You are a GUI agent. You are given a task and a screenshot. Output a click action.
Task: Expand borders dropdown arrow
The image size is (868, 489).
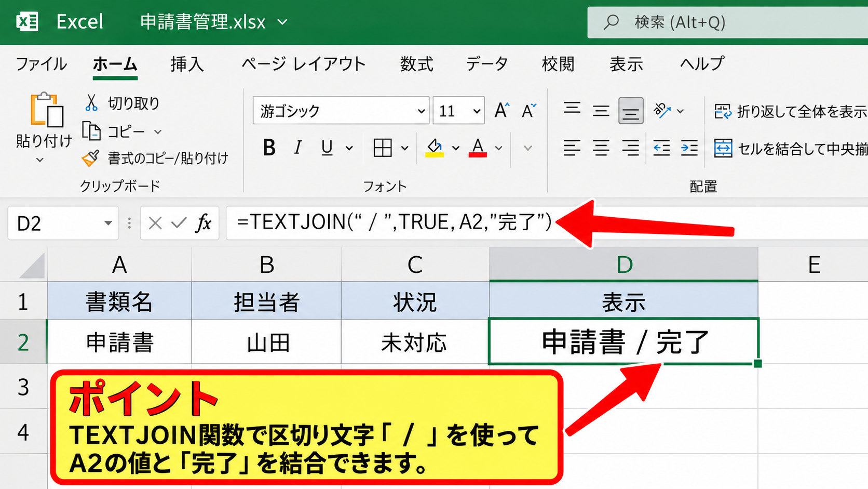click(x=404, y=149)
